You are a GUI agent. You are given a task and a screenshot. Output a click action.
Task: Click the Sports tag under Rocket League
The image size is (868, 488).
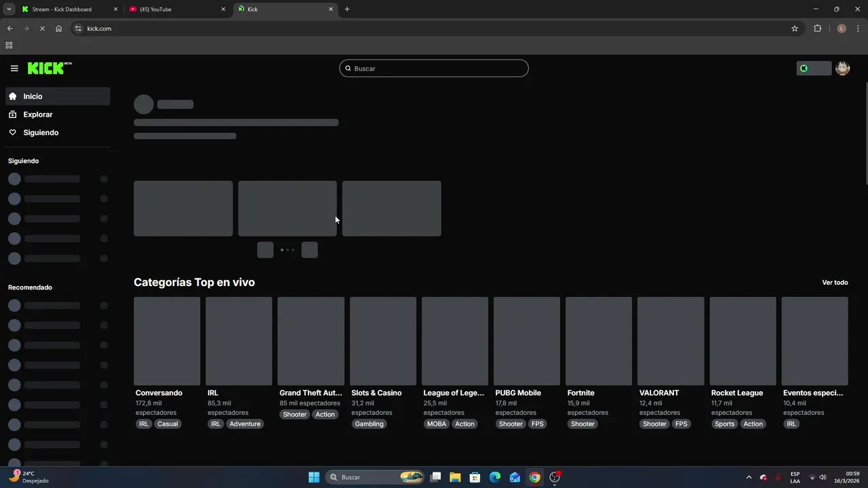[724, 424]
